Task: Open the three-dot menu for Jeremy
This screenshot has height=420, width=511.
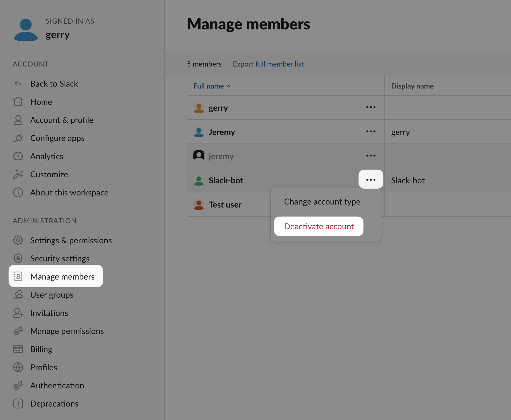Action: tap(371, 132)
